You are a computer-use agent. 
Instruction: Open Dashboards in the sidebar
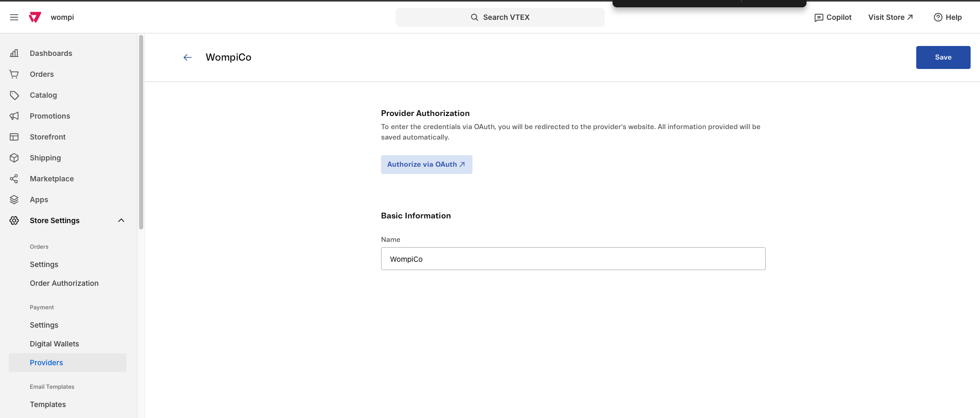click(51, 53)
